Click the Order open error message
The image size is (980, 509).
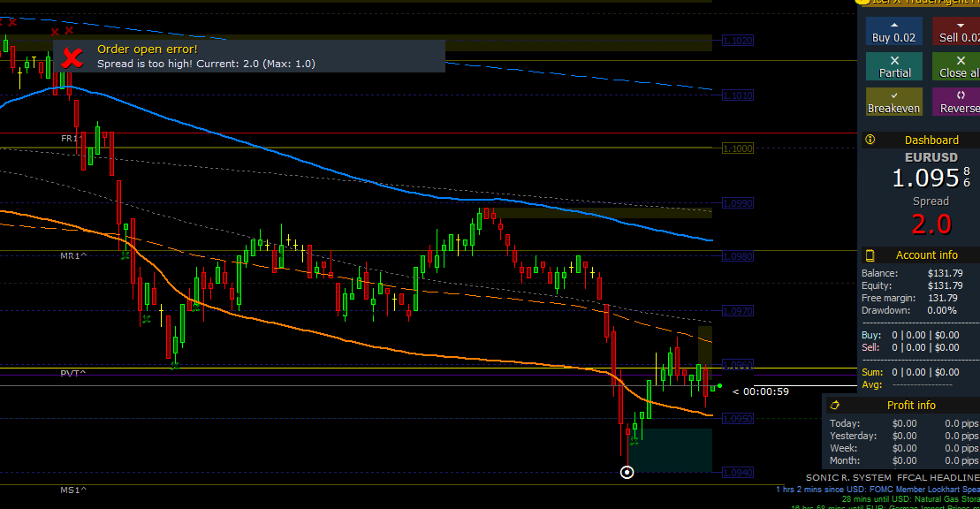coord(147,49)
